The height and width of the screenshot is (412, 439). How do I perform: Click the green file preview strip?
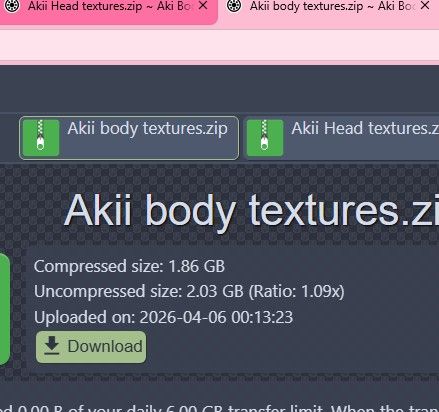click(x=4, y=308)
